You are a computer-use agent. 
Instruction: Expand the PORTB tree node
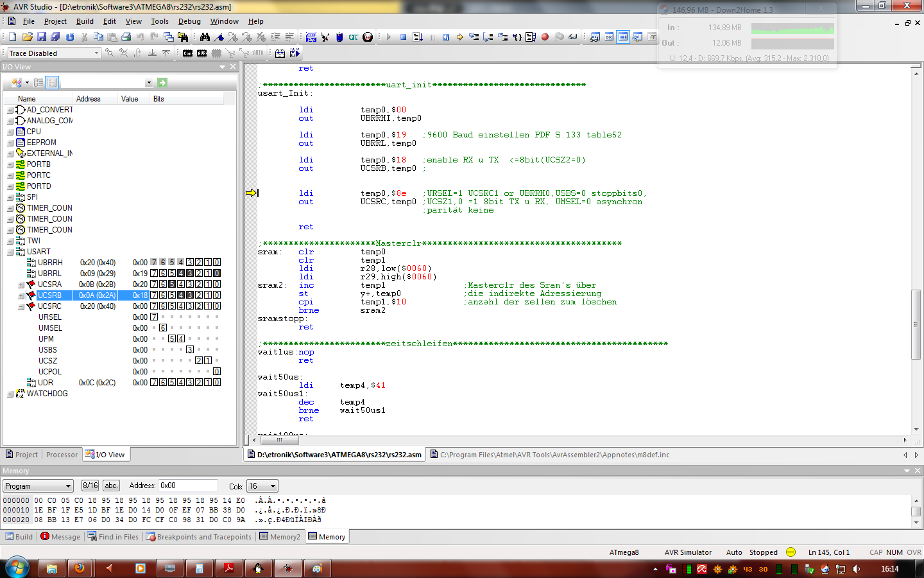coord(10,164)
